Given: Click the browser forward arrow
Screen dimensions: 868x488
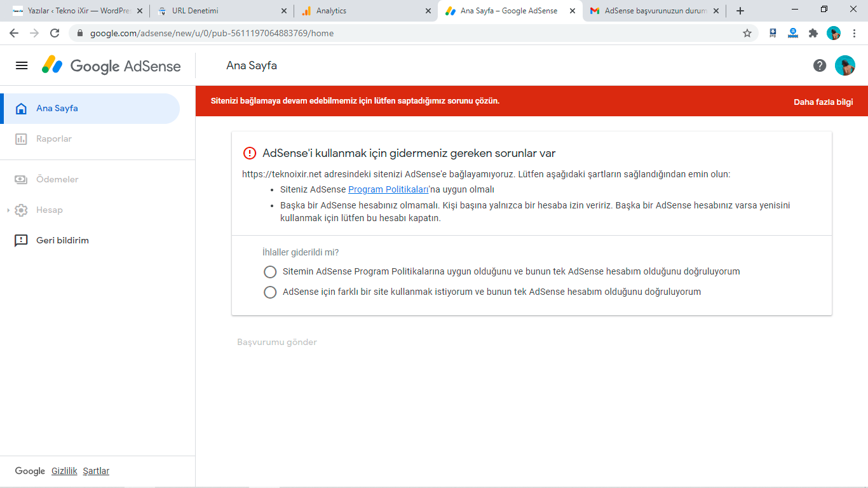Looking at the screenshot, I should [34, 33].
